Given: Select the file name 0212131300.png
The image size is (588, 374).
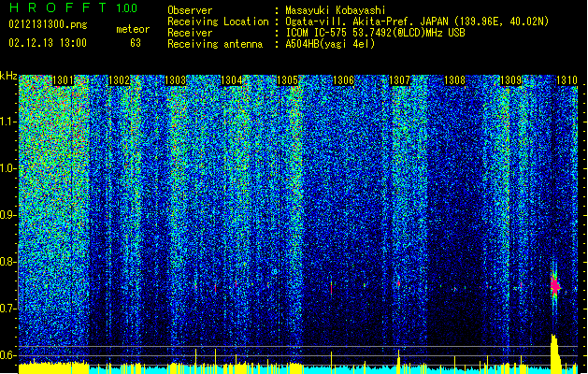Looking at the screenshot, I should click(48, 24).
